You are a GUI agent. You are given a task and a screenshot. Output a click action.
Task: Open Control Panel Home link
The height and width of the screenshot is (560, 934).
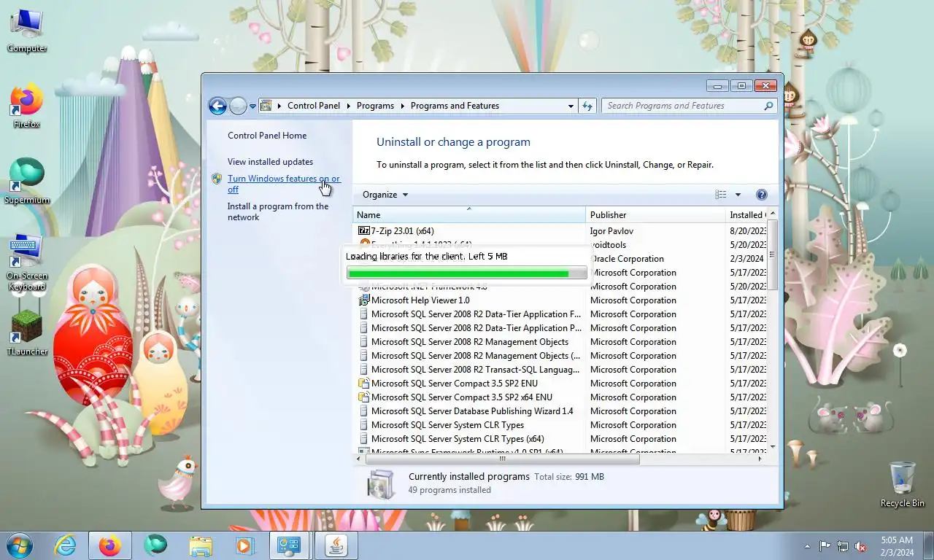pyautogui.click(x=267, y=136)
